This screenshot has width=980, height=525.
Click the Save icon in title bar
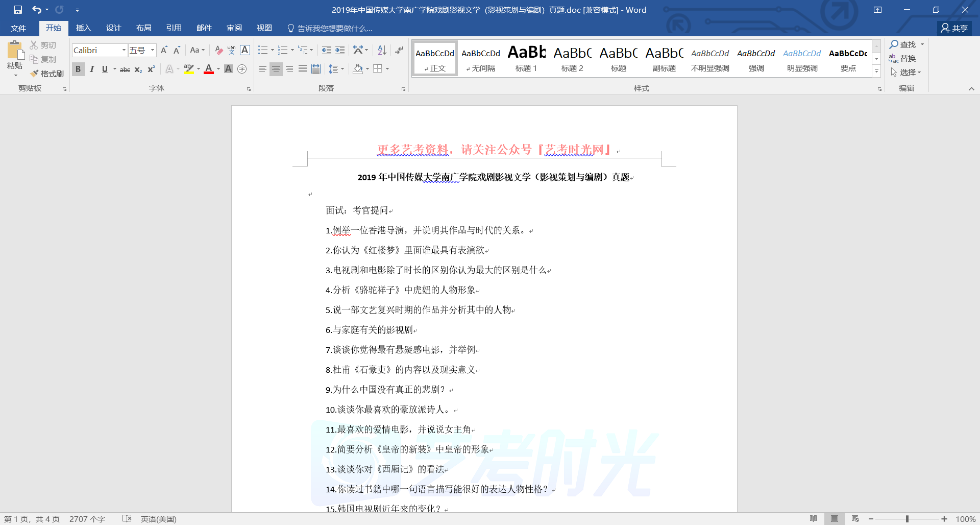tap(18, 10)
